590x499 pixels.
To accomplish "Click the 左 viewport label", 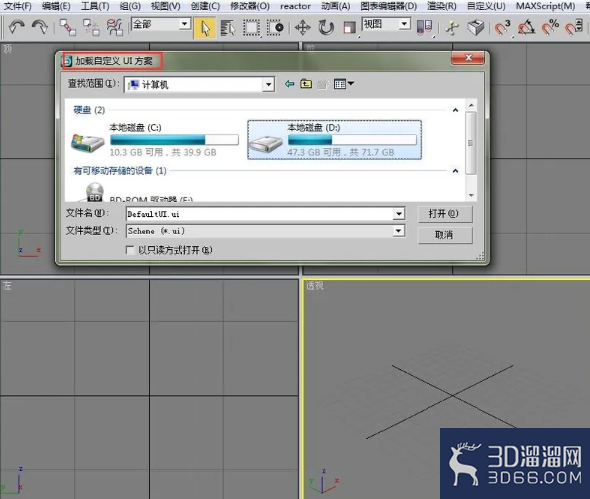I will [7, 286].
